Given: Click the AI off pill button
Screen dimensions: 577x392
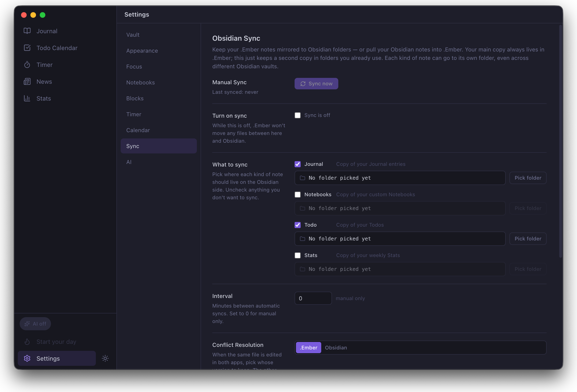Looking at the screenshot, I should click(x=35, y=324).
